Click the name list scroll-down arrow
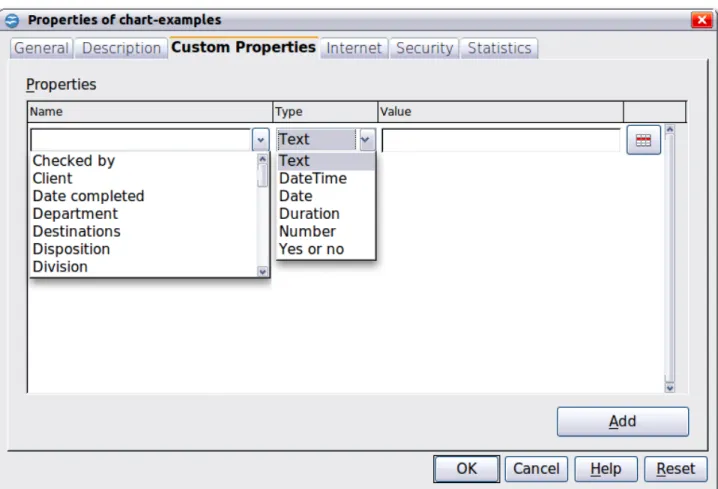This screenshot has height=489, width=718. [262, 272]
